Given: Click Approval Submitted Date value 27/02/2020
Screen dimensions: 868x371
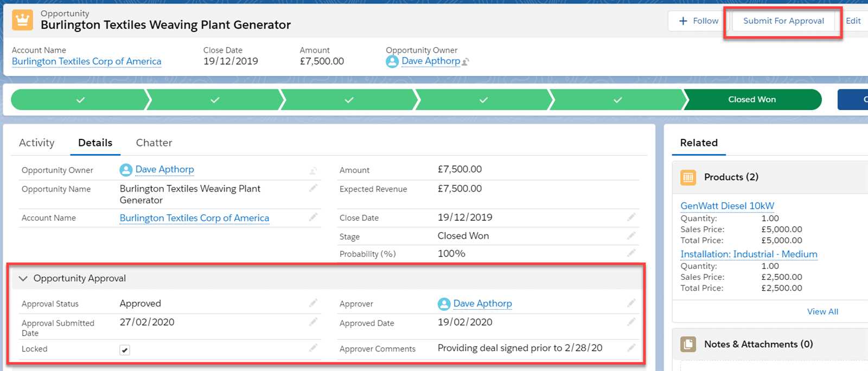Looking at the screenshot, I should click(147, 322).
